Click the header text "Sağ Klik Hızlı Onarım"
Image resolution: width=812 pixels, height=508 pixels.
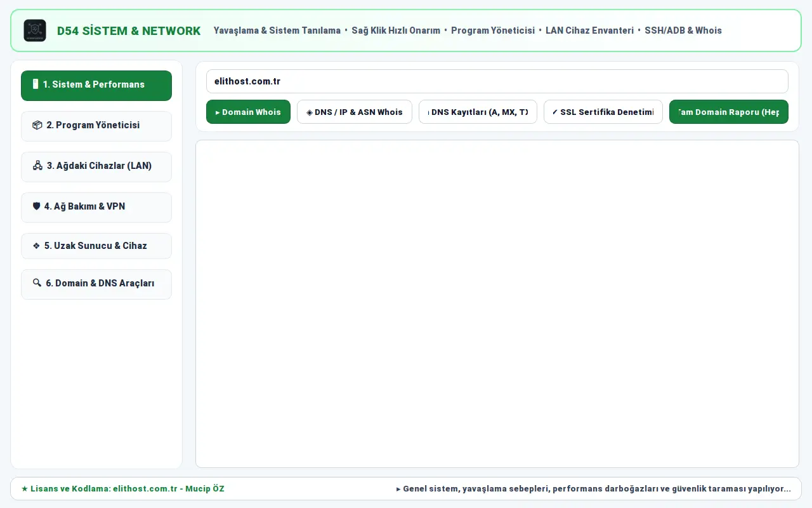(x=396, y=30)
